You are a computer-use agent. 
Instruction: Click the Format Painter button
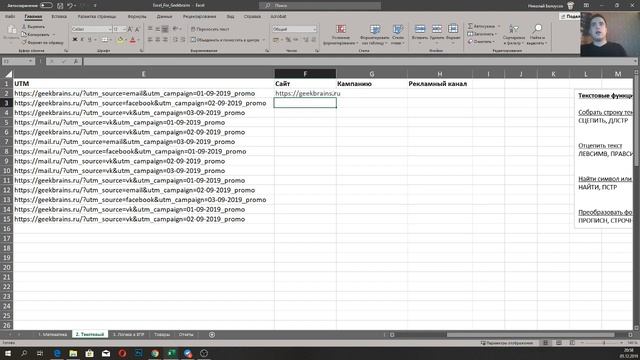click(42, 42)
